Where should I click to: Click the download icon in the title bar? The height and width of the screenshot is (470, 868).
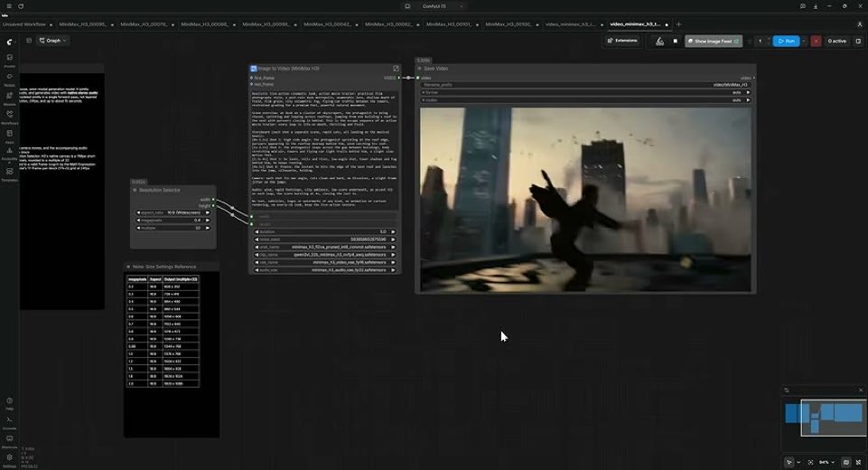(816, 6)
